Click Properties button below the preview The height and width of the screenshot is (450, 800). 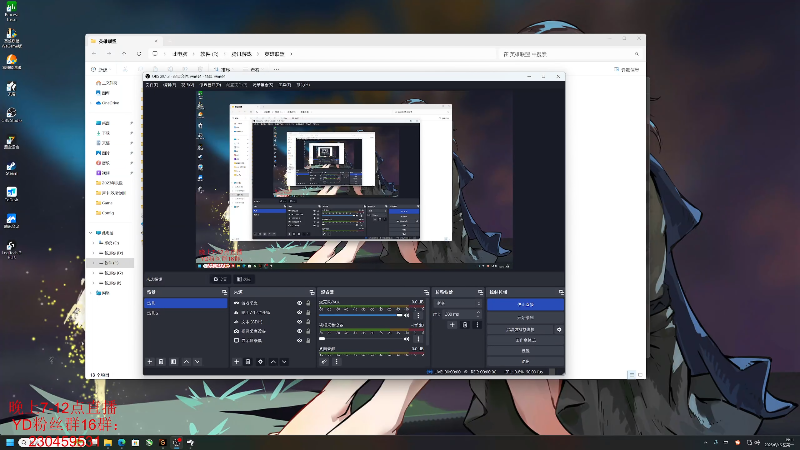[x=220, y=279]
